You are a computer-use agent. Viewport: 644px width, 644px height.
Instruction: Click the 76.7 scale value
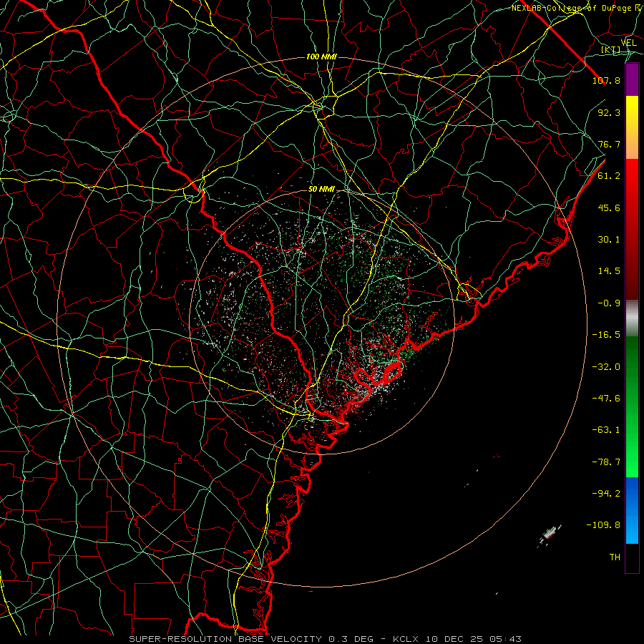(x=609, y=144)
